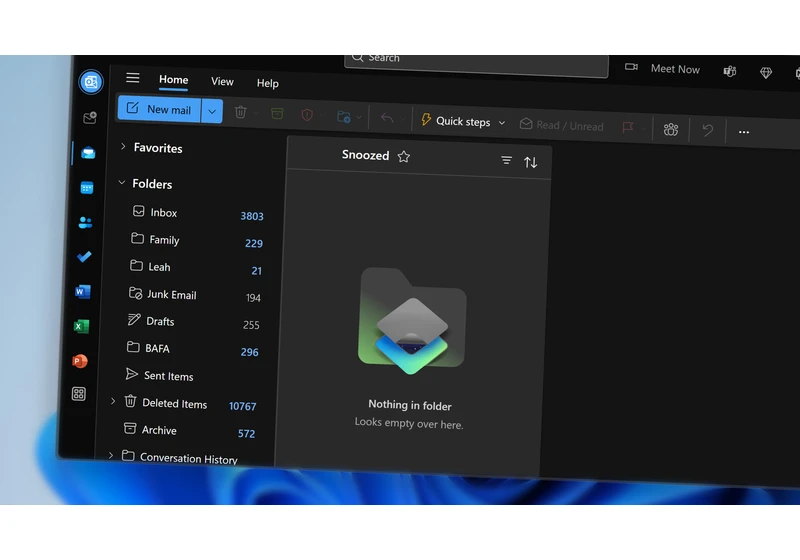Expand the Deleted Items folder
The image size is (800, 560).
[113, 401]
